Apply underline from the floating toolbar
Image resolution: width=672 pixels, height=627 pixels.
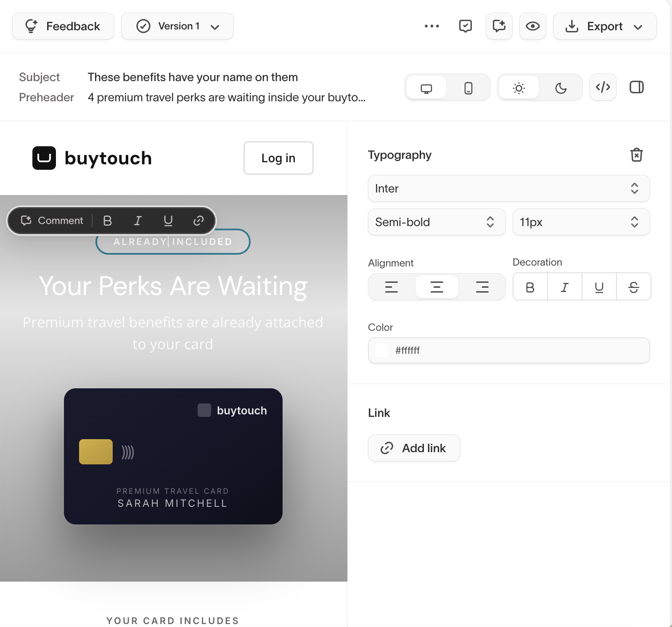click(168, 221)
